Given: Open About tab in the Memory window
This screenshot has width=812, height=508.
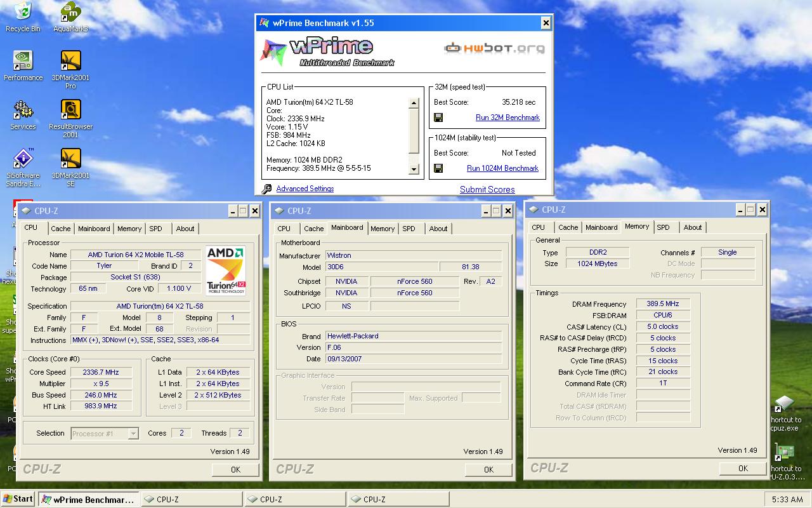Looking at the screenshot, I should point(693,227).
